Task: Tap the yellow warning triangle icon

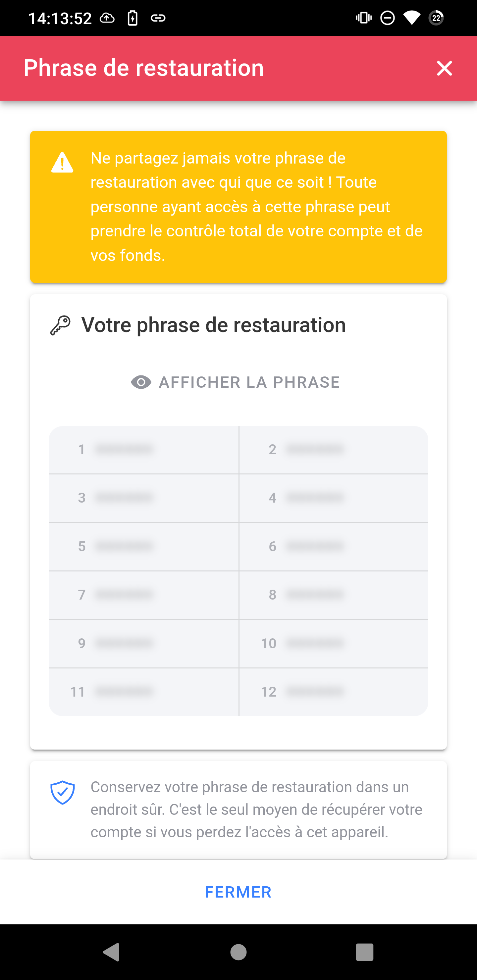Action: (62, 163)
